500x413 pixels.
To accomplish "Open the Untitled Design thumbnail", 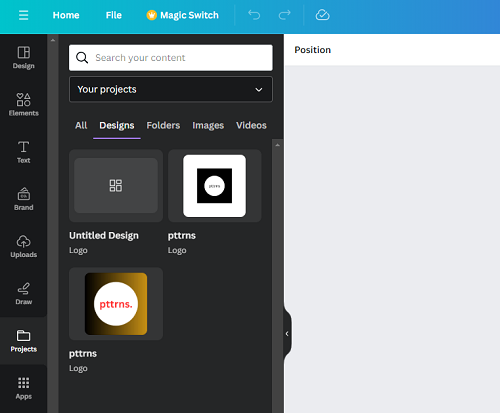I will 116,186.
